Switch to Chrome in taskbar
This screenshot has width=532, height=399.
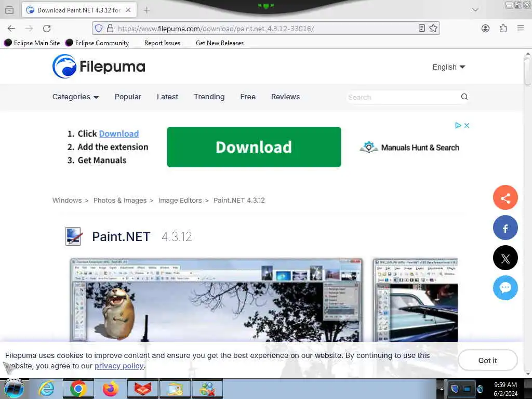pyautogui.click(x=78, y=389)
